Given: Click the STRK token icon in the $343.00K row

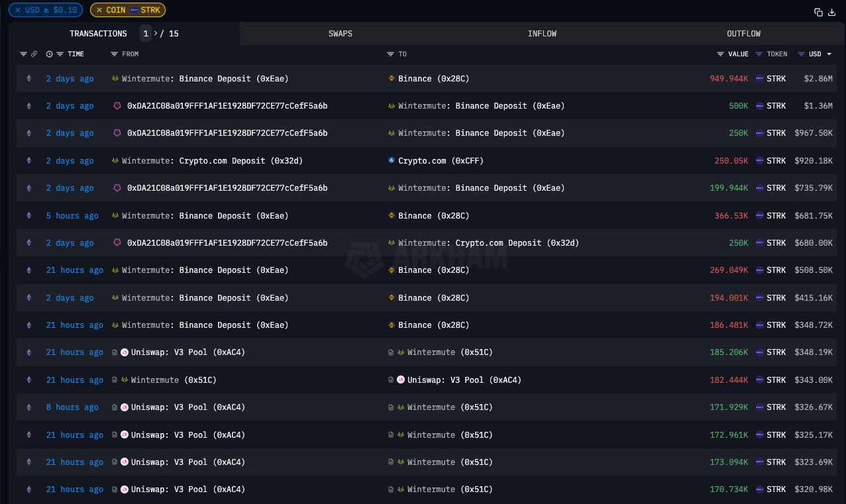Looking at the screenshot, I should tap(760, 380).
